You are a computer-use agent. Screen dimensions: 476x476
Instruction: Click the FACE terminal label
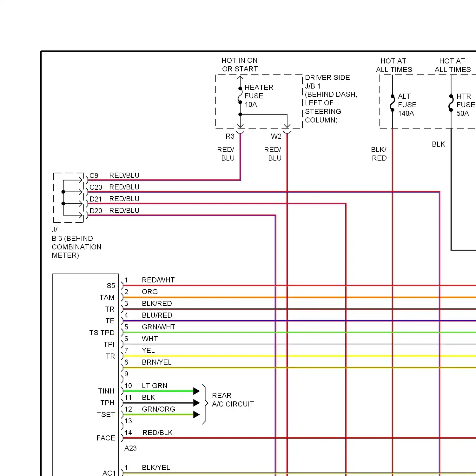pyautogui.click(x=106, y=438)
